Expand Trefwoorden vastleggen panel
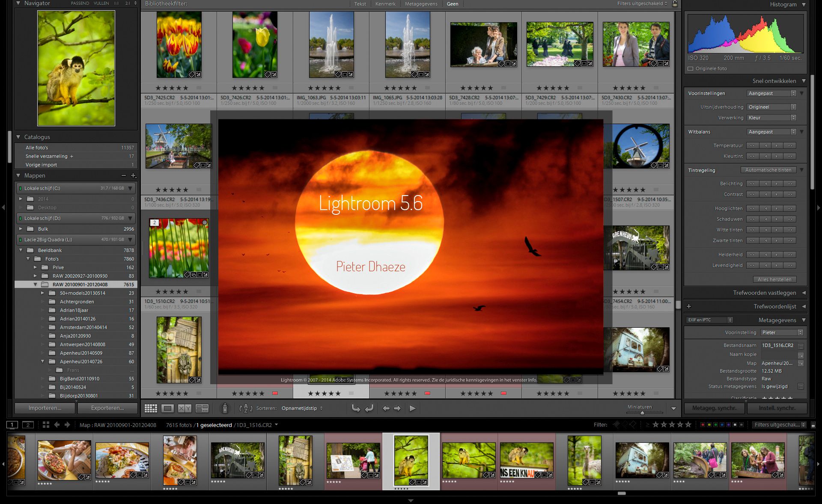Screen dimensions: 822x504 click(x=804, y=293)
